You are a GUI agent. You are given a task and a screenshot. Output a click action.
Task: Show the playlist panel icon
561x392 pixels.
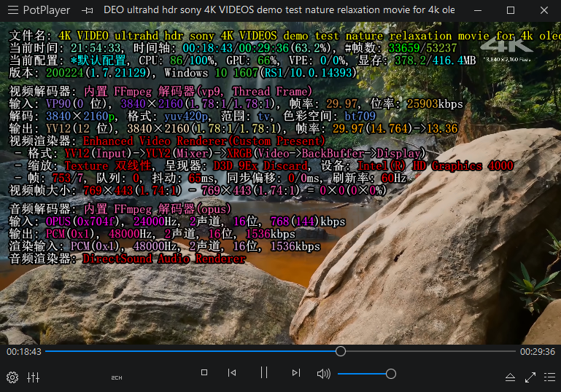[x=549, y=377]
